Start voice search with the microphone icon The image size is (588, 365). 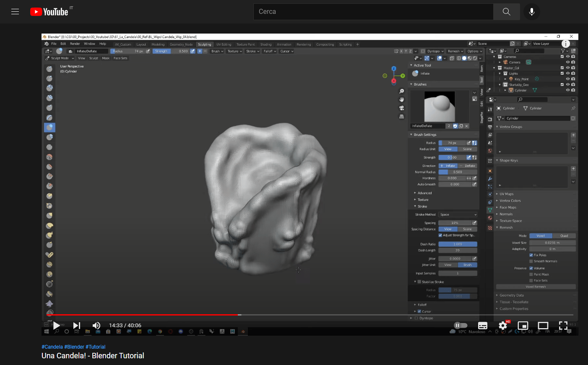pyautogui.click(x=532, y=12)
